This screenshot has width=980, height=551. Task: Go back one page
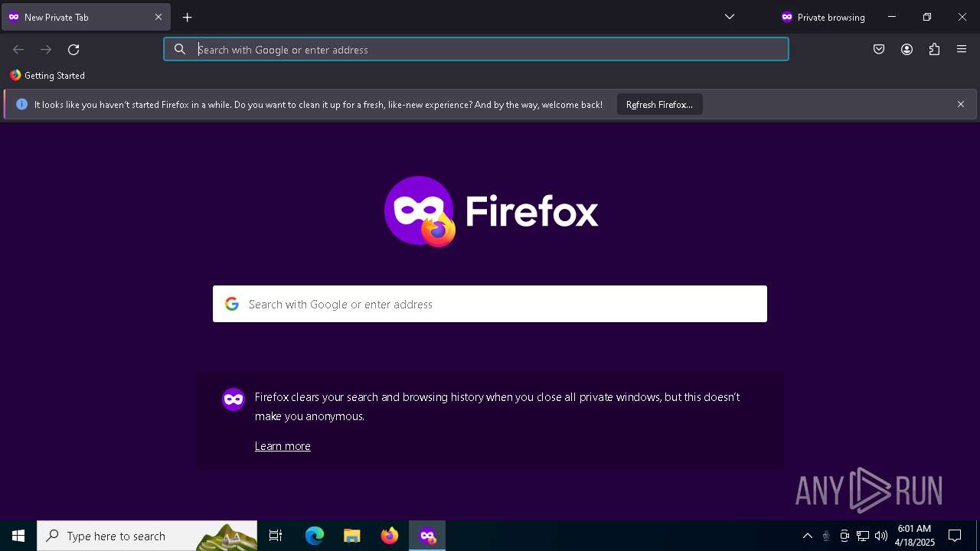[18, 50]
